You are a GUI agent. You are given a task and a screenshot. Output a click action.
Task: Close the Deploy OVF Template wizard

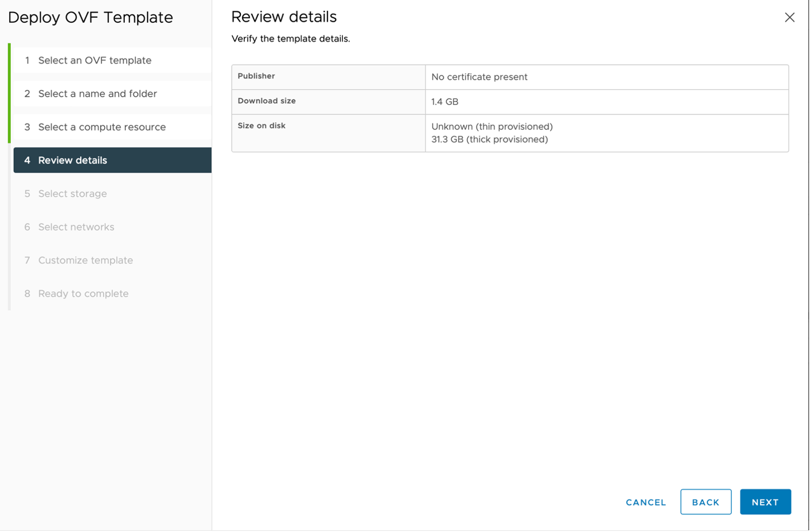[790, 17]
